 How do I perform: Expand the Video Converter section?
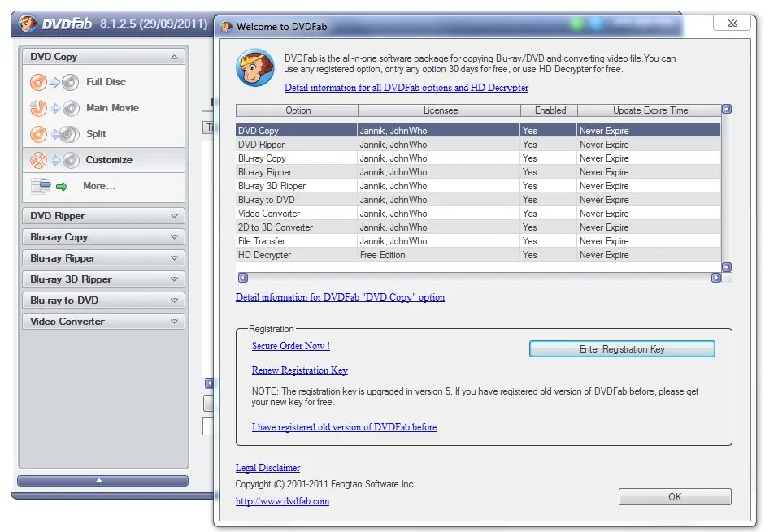tap(103, 322)
